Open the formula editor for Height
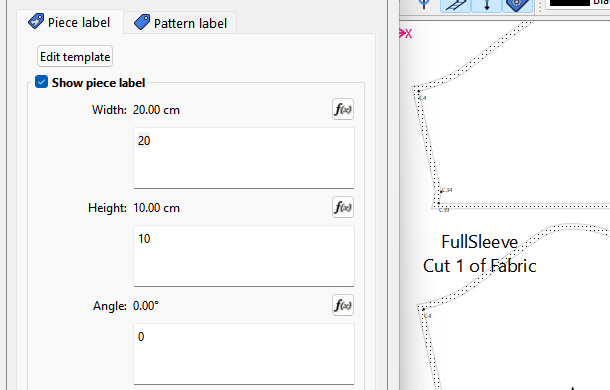Viewport: 610px width, 390px height. (x=343, y=207)
